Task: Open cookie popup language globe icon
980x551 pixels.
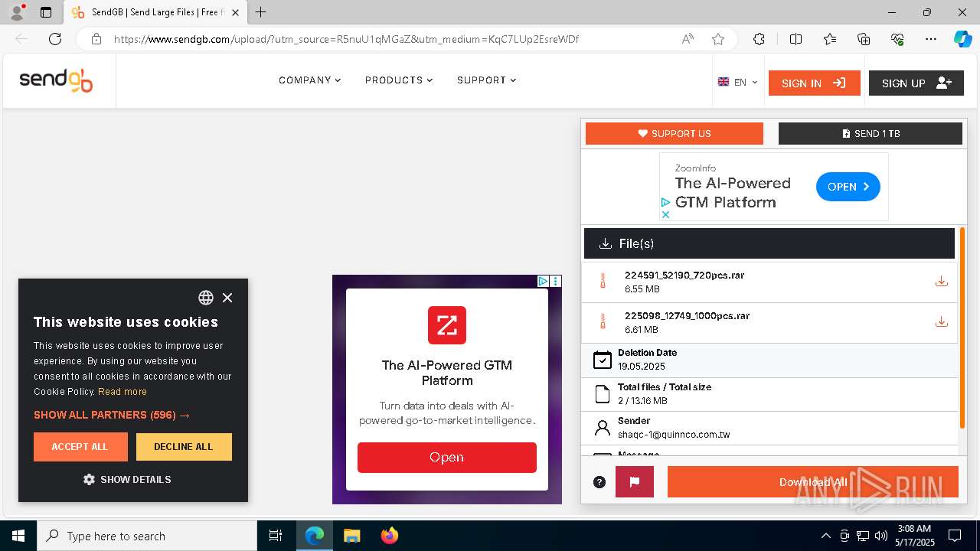Action: (206, 298)
